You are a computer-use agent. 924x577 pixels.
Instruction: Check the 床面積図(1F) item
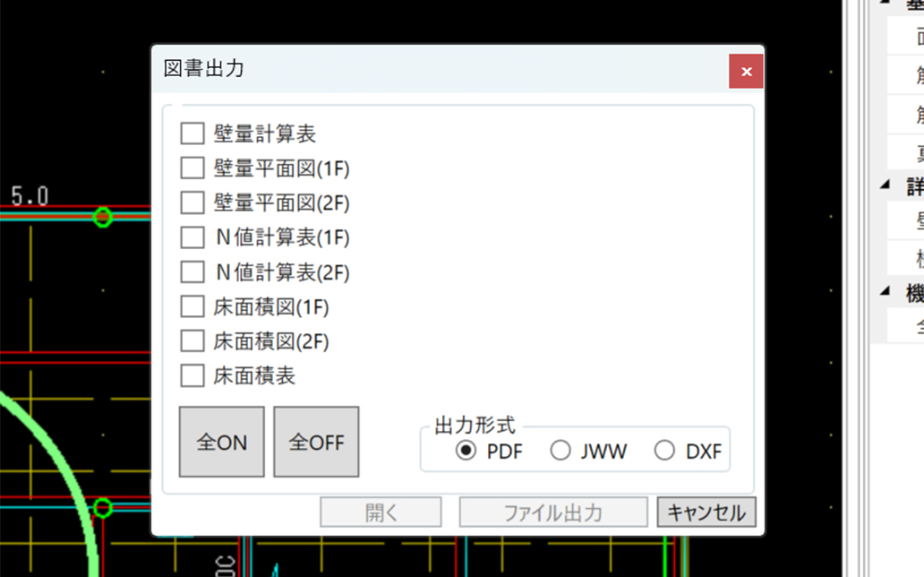[192, 306]
